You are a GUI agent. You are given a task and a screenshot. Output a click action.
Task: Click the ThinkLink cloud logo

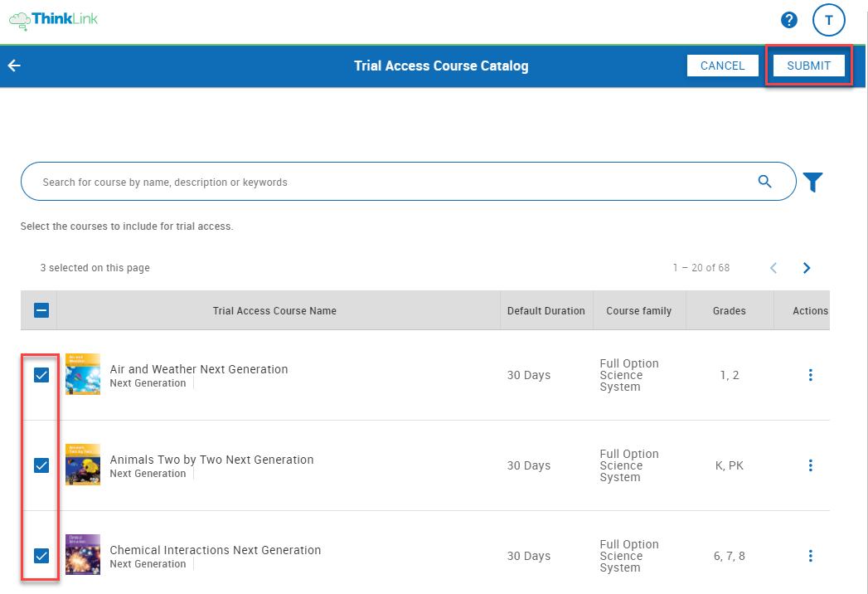18,20
